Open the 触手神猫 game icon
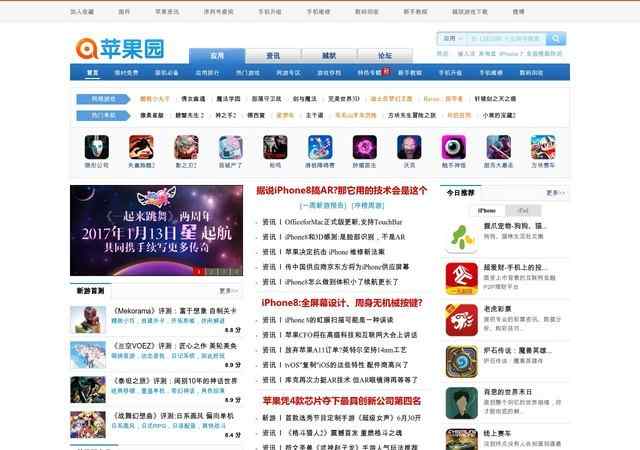Viewport: 640px width, 450px height. click(452, 147)
